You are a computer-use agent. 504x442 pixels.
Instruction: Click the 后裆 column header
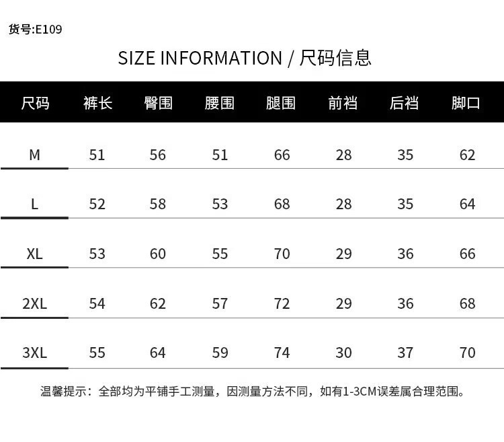pyautogui.click(x=405, y=103)
